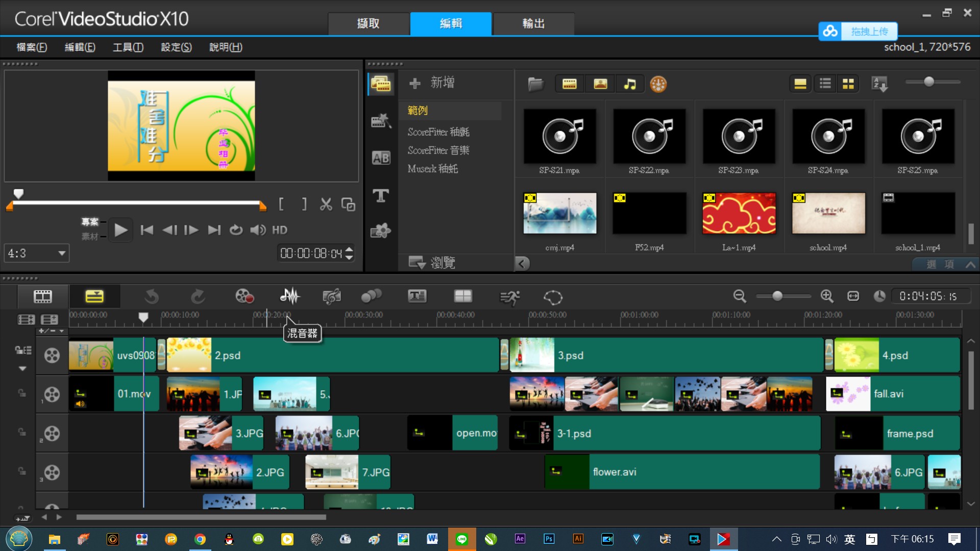Toggle repeat playback button
Screen dimensions: 980x551
coord(235,230)
